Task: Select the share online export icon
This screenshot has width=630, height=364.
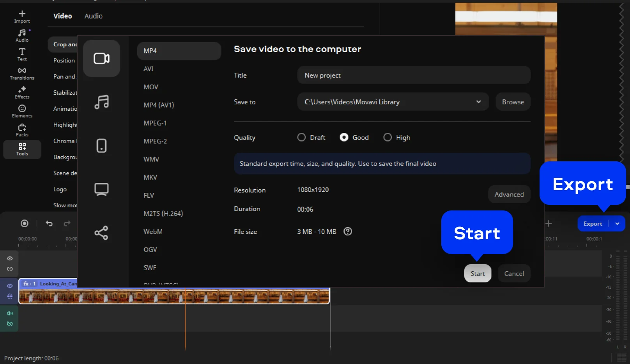Action: pyautogui.click(x=101, y=233)
